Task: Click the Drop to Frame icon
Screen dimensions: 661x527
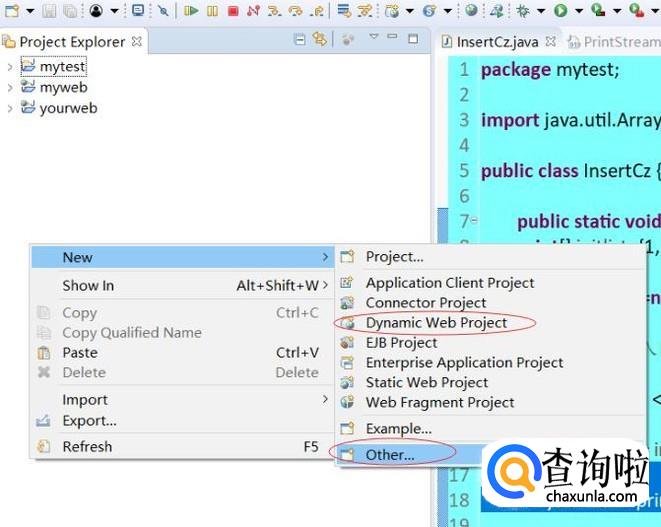Action: tap(344, 11)
